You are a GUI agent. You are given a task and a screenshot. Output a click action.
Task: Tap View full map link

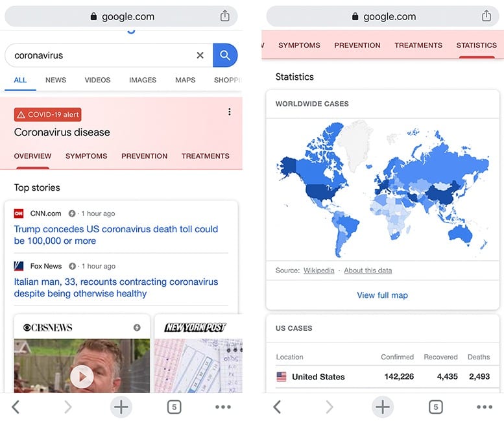pyautogui.click(x=382, y=295)
